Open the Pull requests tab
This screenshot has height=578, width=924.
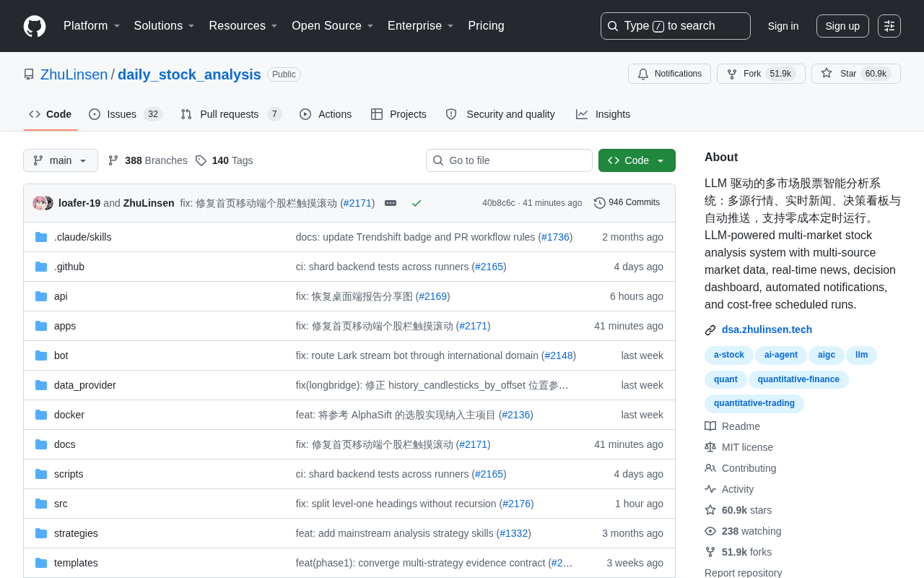[231, 114]
